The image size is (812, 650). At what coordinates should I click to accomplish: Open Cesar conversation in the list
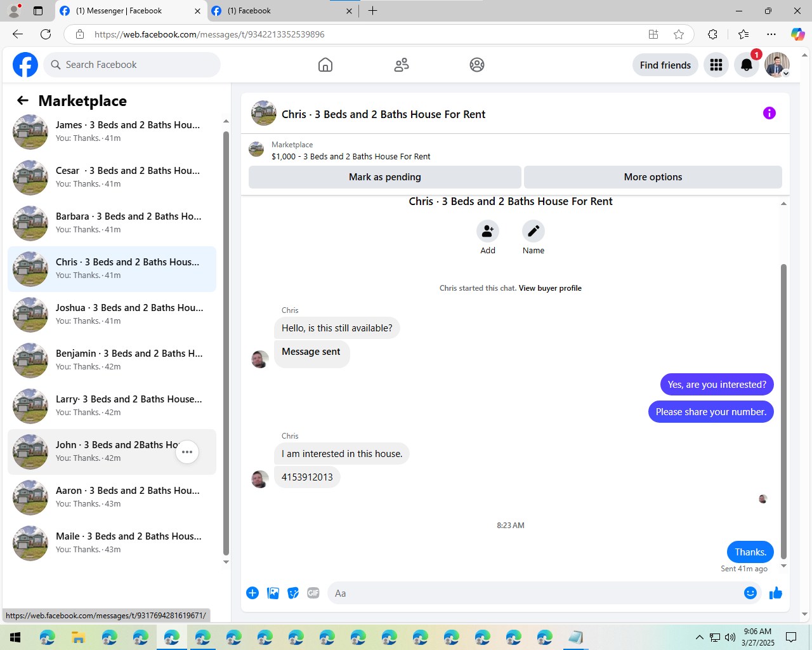(112, 178)
